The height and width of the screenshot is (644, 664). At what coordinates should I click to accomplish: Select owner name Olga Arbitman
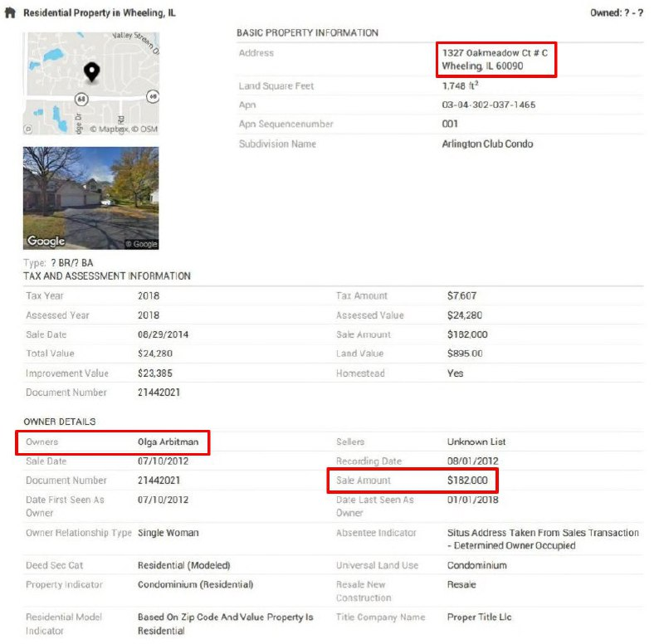pos(168,442)
